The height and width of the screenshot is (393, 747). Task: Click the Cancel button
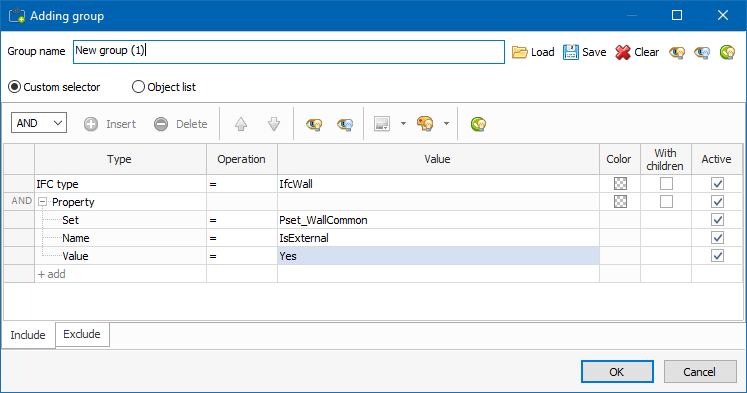(700, 372)
